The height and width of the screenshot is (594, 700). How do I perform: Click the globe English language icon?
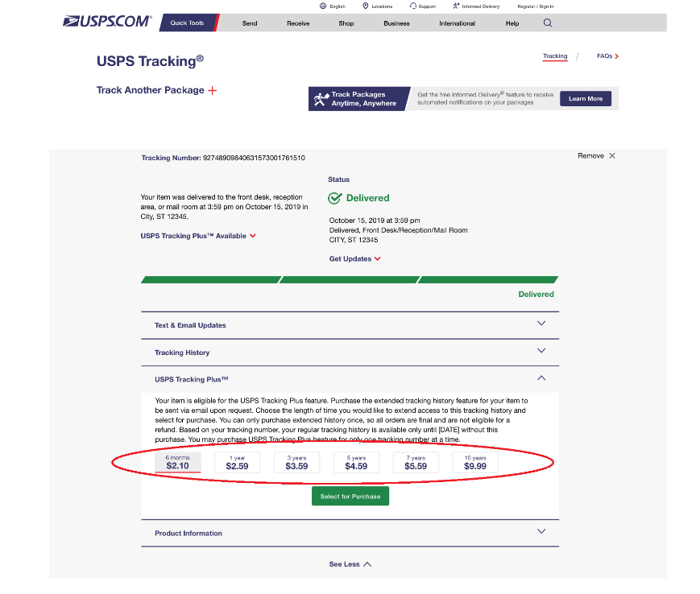323,6
